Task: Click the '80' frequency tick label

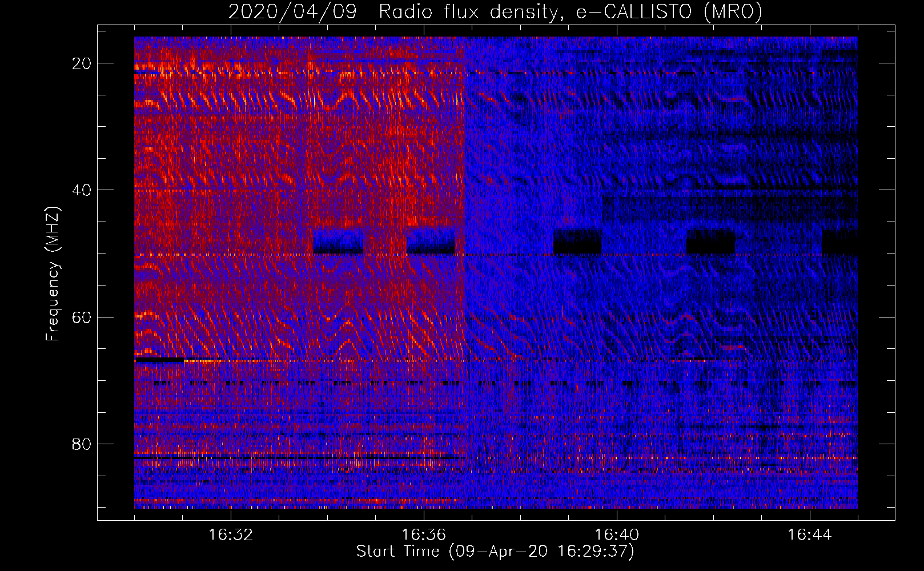Action: tap(82, 444)
